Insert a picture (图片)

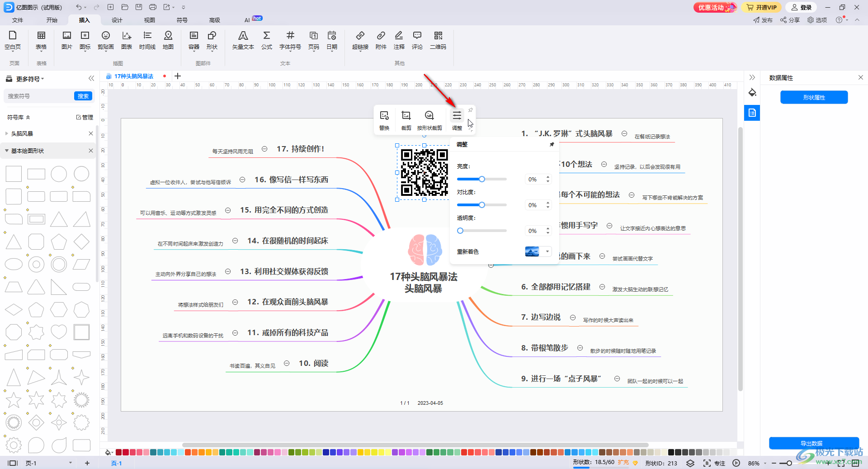67,41
